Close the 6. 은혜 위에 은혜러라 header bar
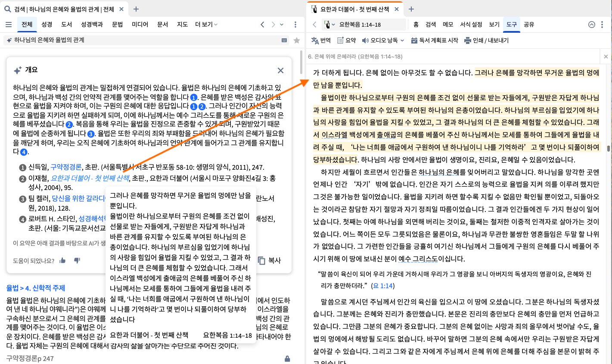 (x=606, y=56)
